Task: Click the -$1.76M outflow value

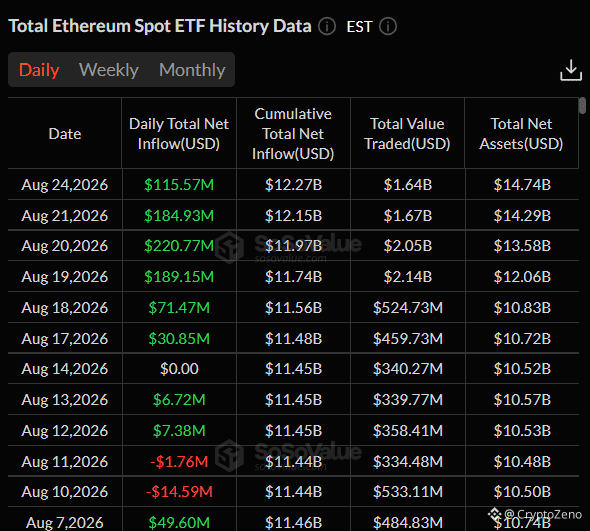Action: point(179,462)
